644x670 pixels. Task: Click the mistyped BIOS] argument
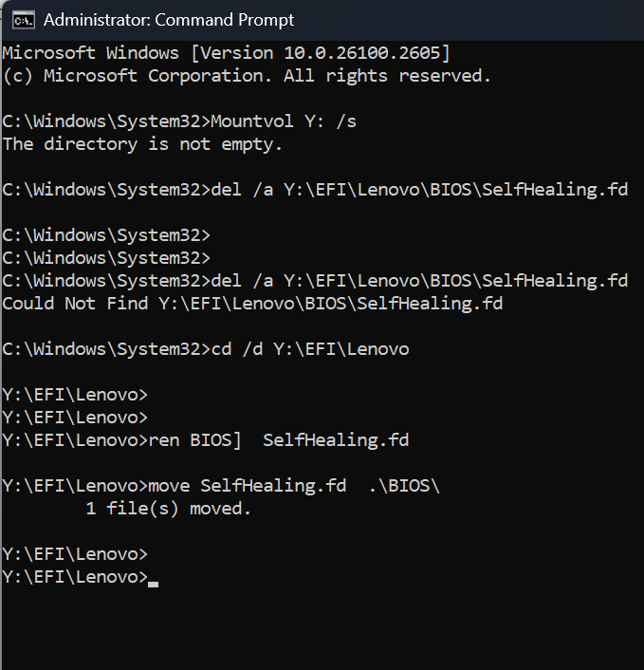tap(215, 440)
